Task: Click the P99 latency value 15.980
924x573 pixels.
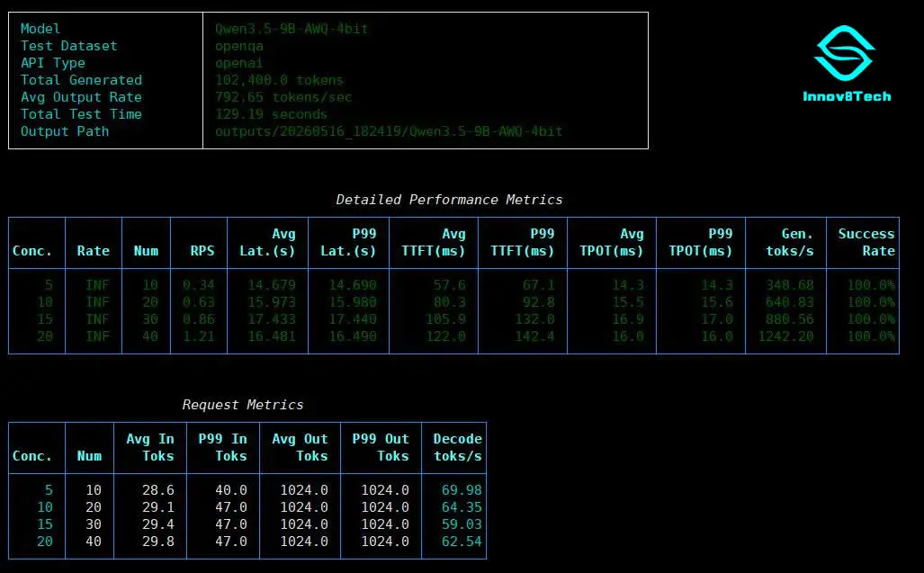Action: tap(353, 302)
